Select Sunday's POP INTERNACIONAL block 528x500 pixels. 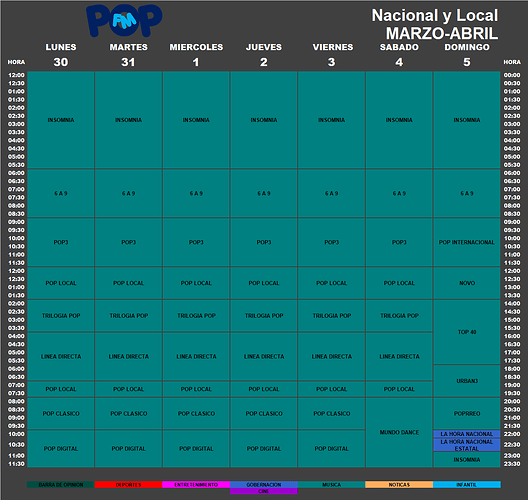pos(467,242)
